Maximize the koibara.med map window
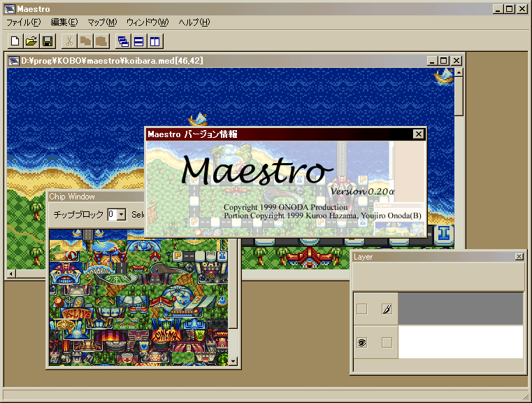532x403 pixels. (443, 61)
